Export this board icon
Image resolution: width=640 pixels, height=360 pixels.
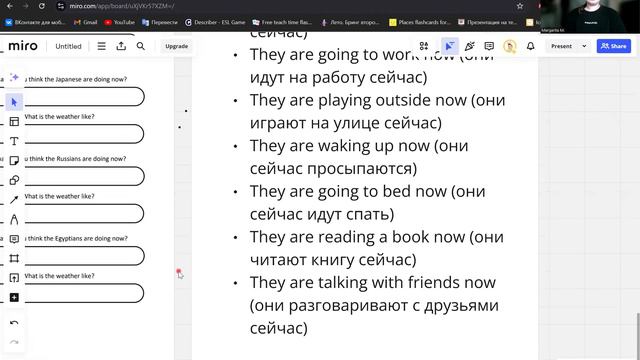tap(121, 46)
